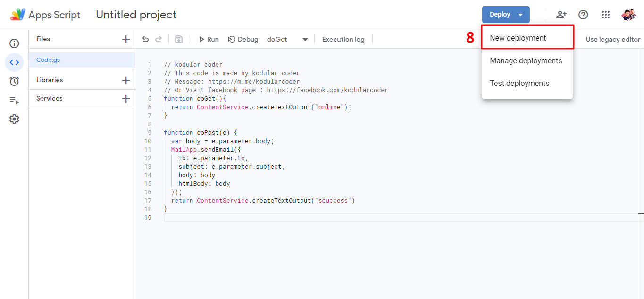Viewport: 644px width, 299px height.
Task: Select Code.gs file in Files list
Action: tap(48, 60)
